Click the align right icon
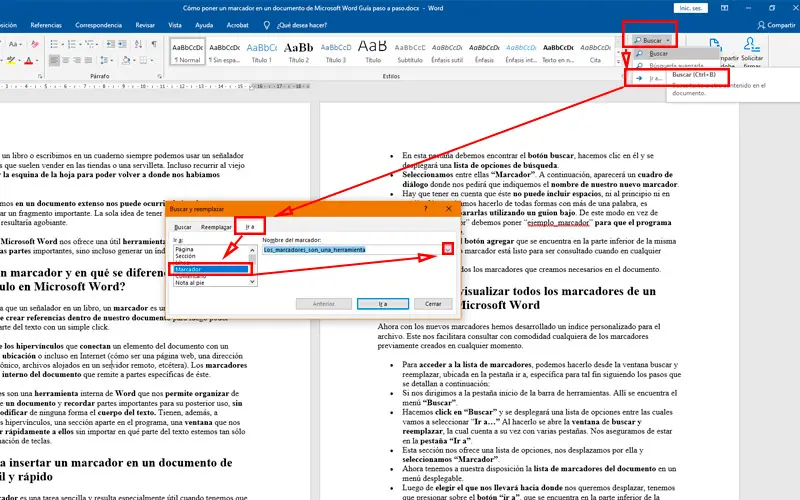 click(77, 60)
